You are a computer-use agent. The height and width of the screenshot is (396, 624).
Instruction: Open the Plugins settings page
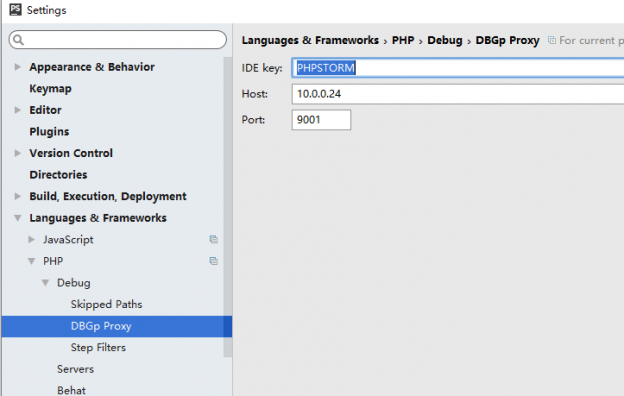point(49,131)
